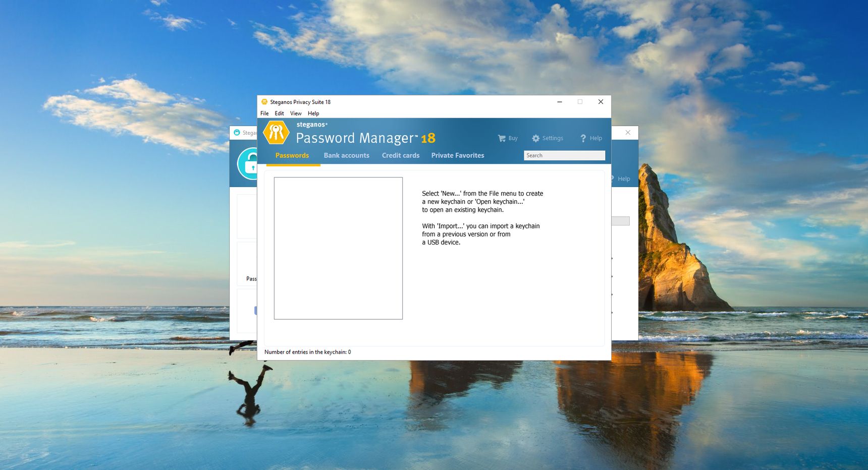The width and height of the screenshot is (868, 470).
Task: Click the 'Select New...' instruction text
Action: 482,202
